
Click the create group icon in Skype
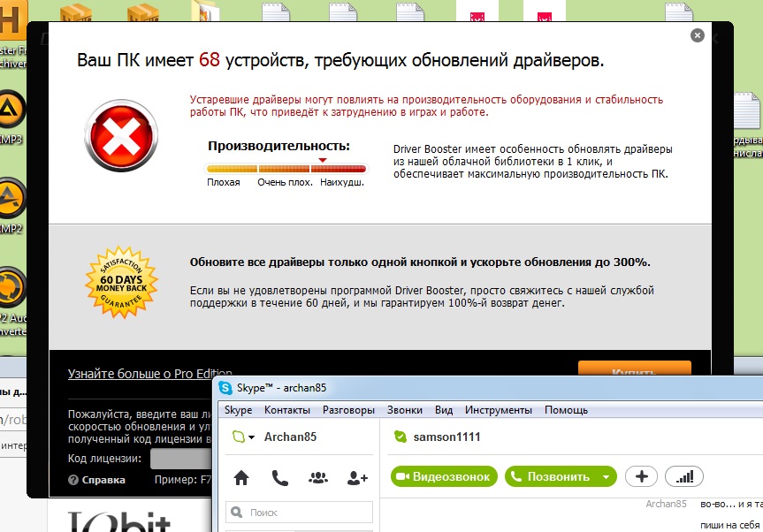(x=318, y=478)
